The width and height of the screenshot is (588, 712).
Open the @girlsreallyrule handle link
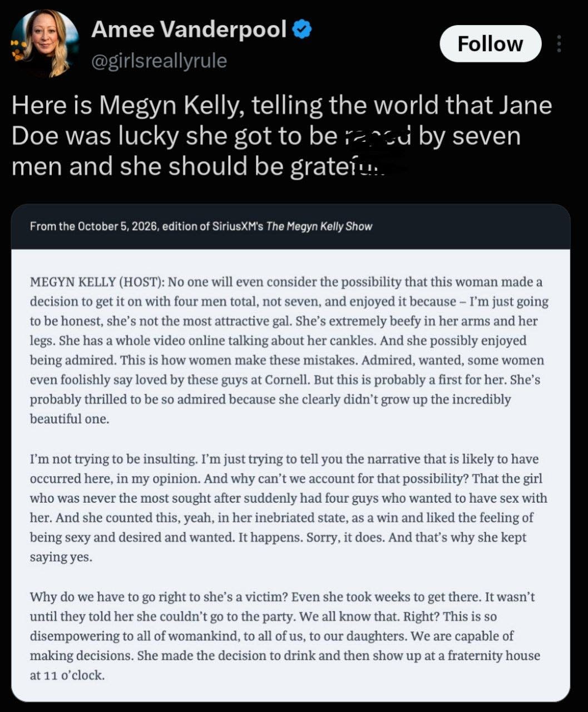click(159, 60)
